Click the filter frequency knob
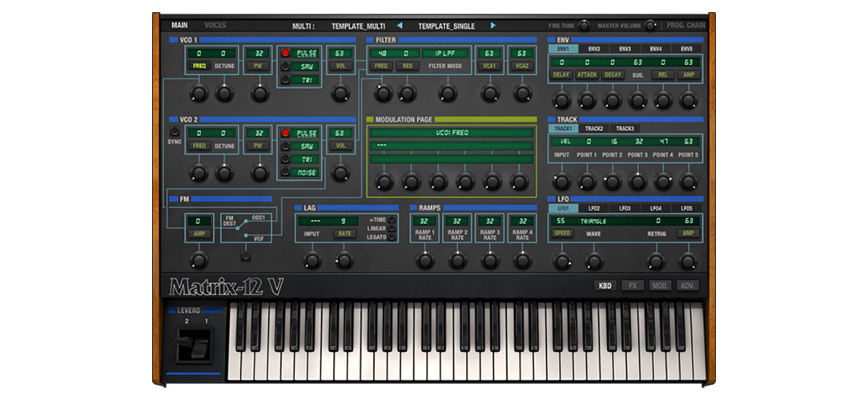Image resolution: width=868 pixels, height=400 pixels. click(383, 94)
